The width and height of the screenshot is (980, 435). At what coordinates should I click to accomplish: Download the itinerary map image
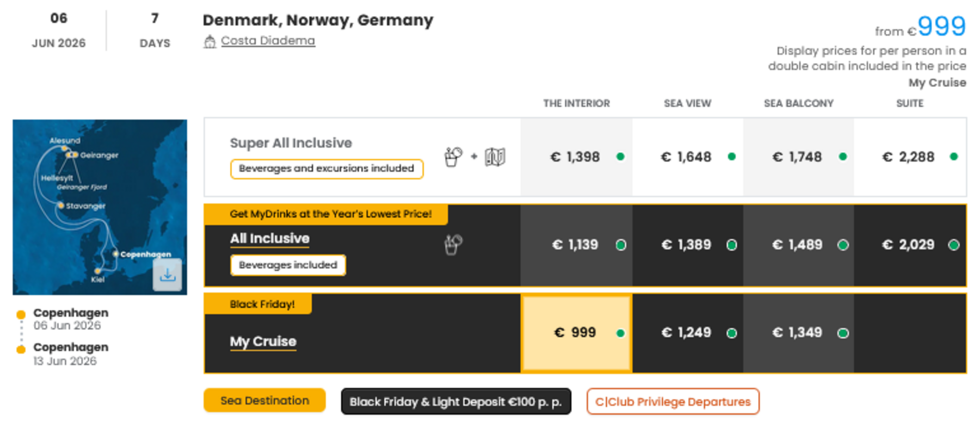click(167, 275)
